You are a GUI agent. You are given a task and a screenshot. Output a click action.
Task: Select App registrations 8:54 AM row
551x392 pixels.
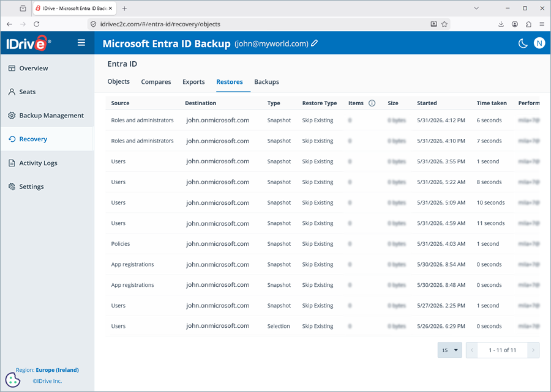tap(322, 264)
